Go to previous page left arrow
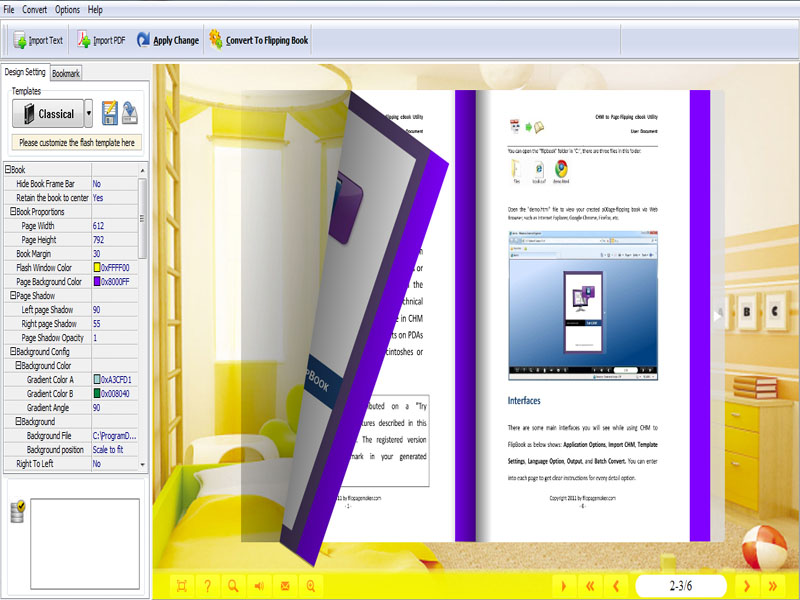The image size is (800, 600). click(x=616, y=586)
